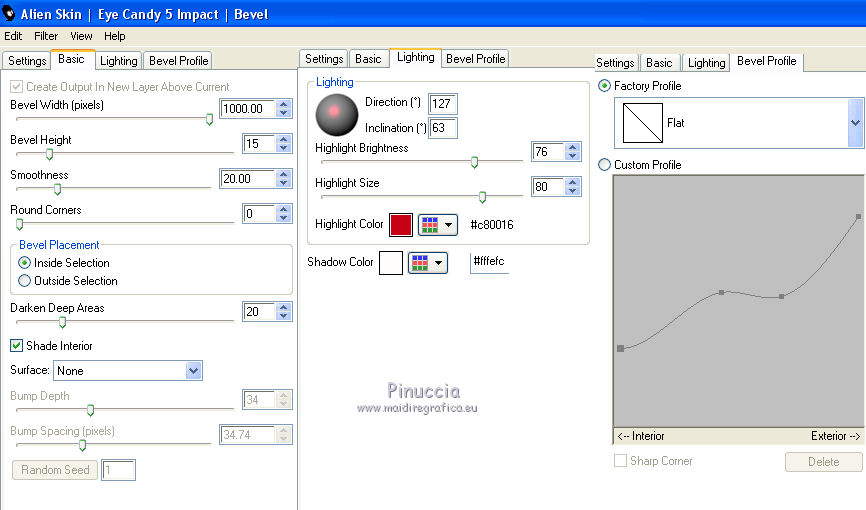Click the Smoothness value field
866x510 pixels.
pyautogui.click(x=249, y=179)
